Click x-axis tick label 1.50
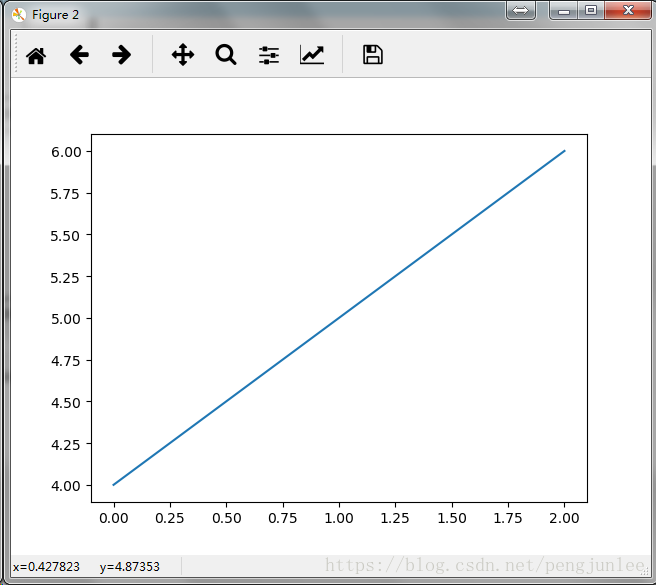The width and height of the screenshot is (656, 585). point(452,518)
